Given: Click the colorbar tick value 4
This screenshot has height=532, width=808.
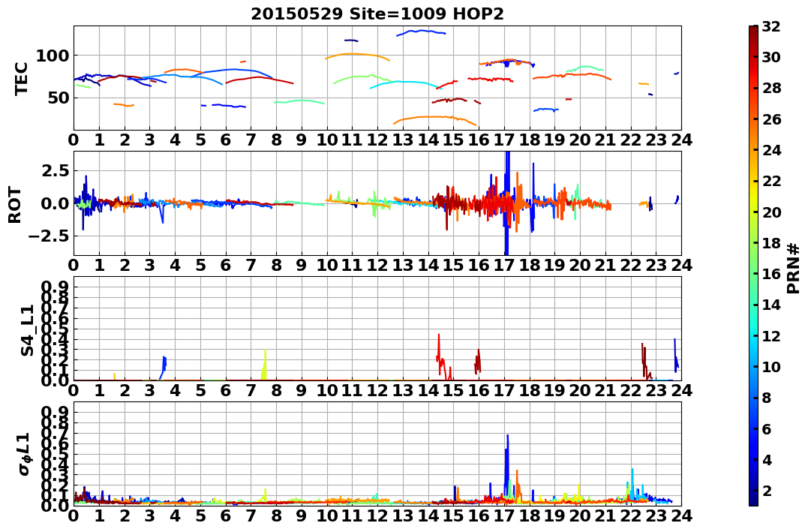Looking at the screenshot, I should 767,459.
